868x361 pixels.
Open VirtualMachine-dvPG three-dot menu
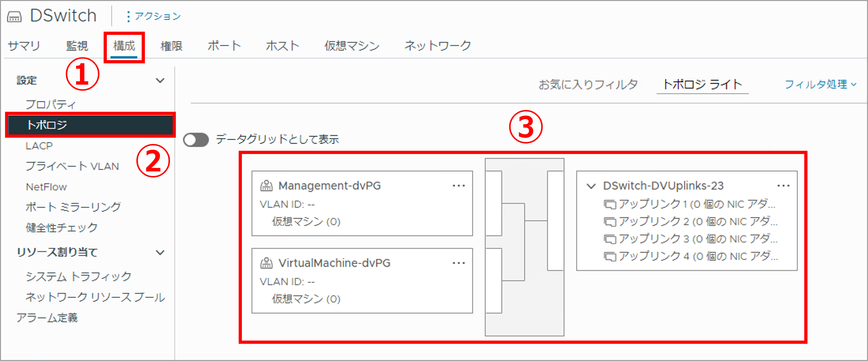click(459, 263)
